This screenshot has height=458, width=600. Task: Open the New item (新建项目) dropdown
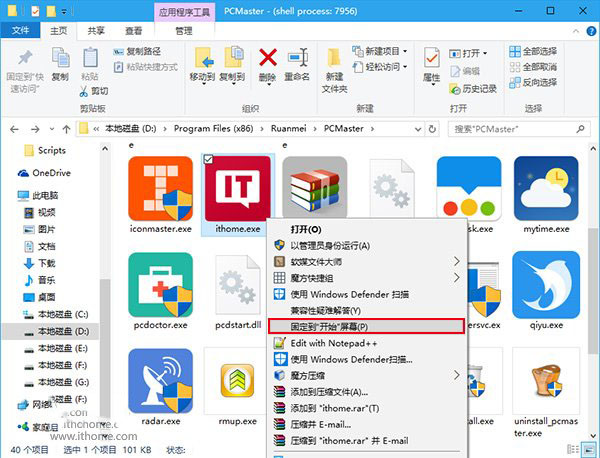[380, 51]
